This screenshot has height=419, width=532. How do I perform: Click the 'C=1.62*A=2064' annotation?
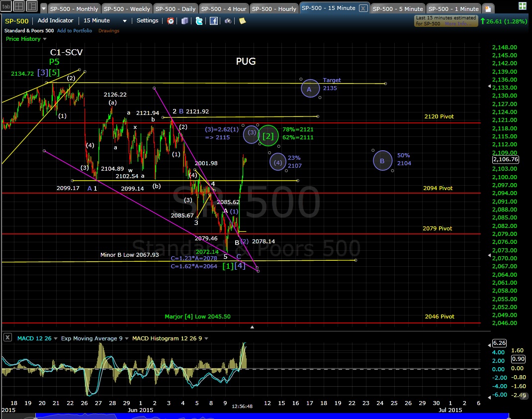pyautogui.click(x=194, y=267)
